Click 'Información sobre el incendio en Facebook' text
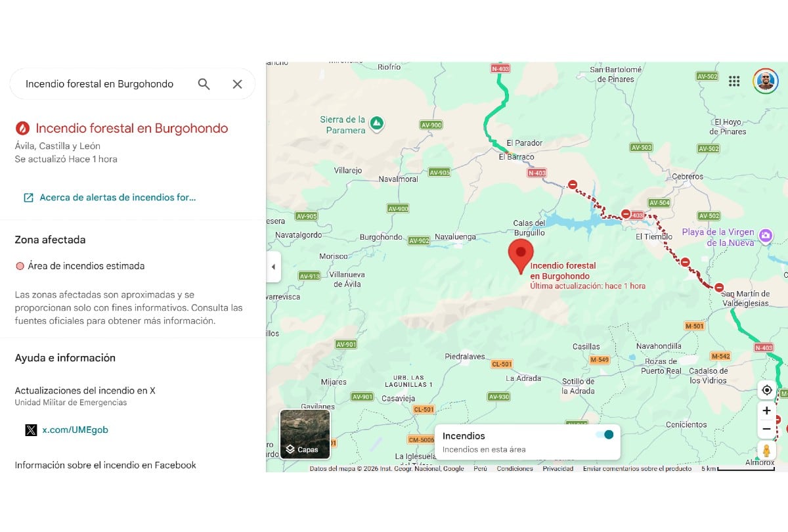Viewport: 788px width, 532px height. click(106, 465)
